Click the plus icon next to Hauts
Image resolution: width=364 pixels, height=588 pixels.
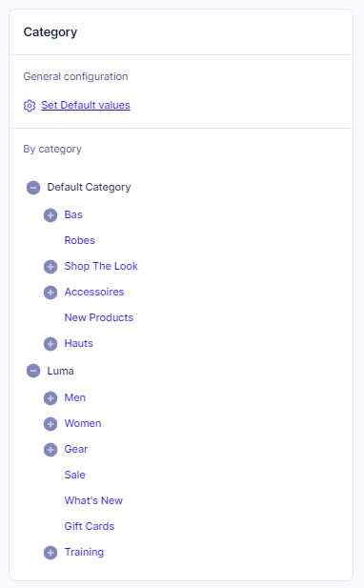51,344
